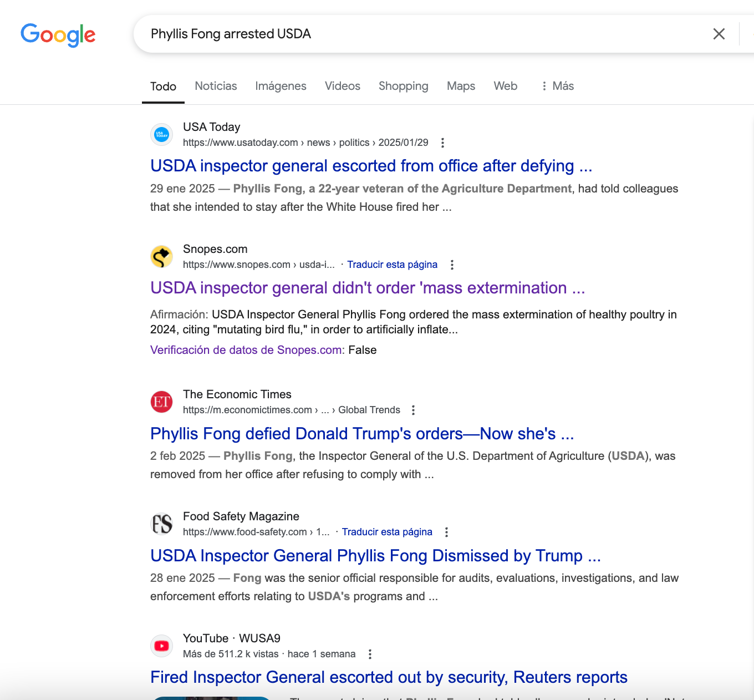The height and width of the screenshot is (700, 754).
Task: Open the three-dot menu for the YouTube WUSA9 result
Action: tap(370, 654)
